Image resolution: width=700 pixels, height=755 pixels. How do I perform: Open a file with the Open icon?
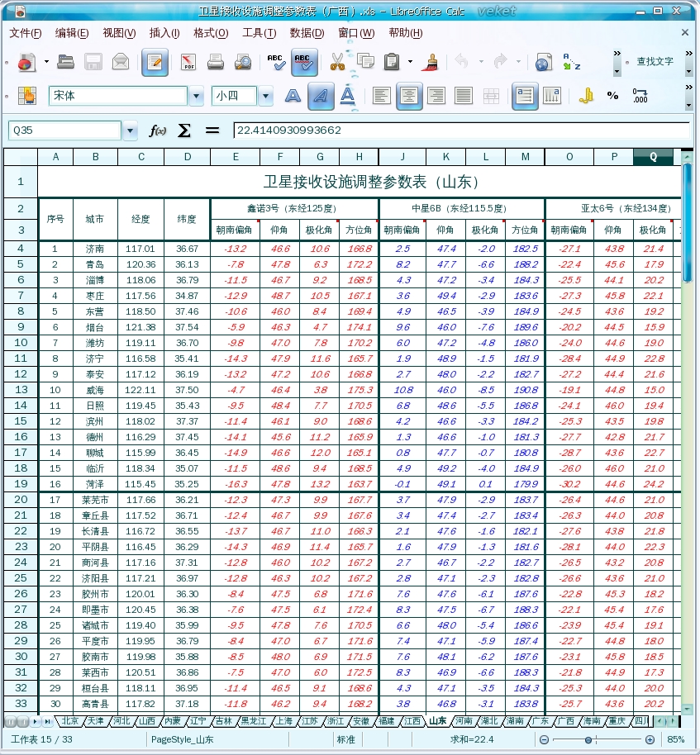[x=65, y=62]
